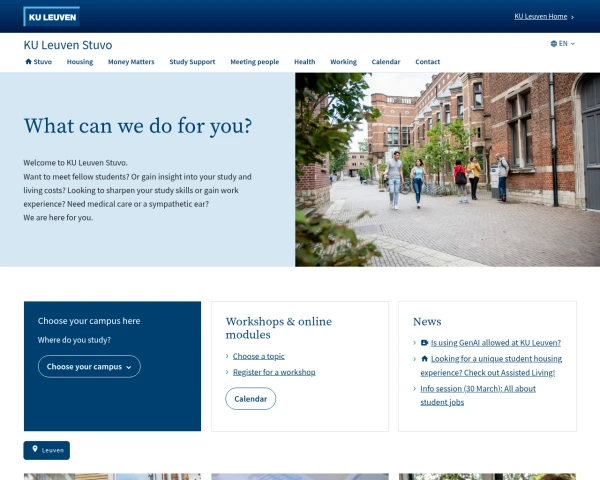The width and height of the screenshot is (600, 480).
Task: Click the Leuven location pin icon
Action: click(35, 450)
